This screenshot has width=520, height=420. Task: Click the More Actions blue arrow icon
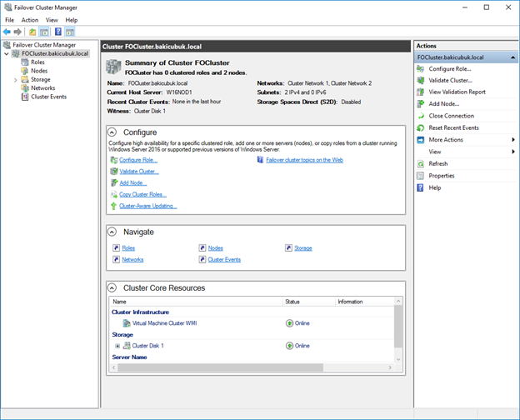click(421, 140)
